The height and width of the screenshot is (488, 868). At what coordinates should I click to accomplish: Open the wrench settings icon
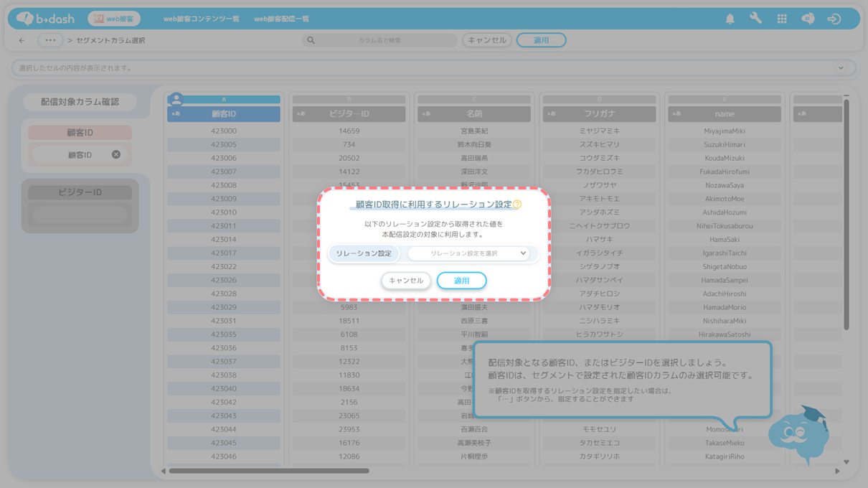pos(755,19)
